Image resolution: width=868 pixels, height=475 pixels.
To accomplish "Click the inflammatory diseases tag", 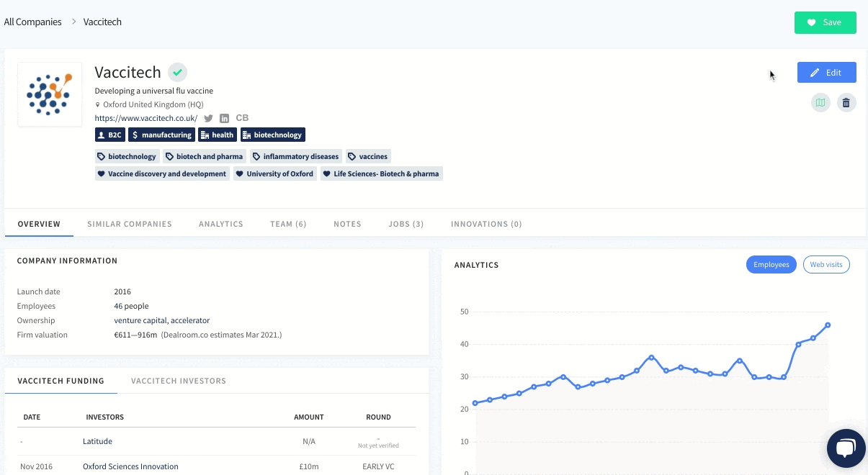I will click(296, 156).
